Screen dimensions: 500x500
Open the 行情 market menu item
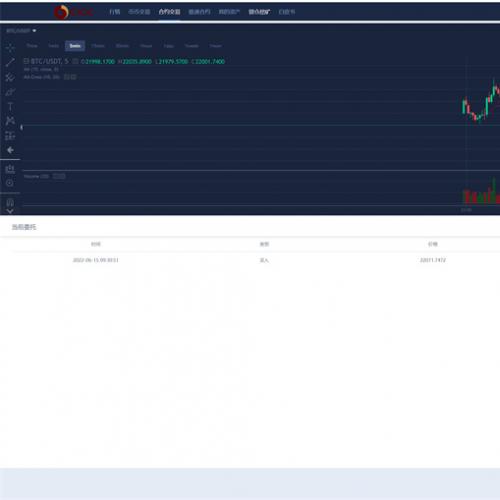coord(115,12)
